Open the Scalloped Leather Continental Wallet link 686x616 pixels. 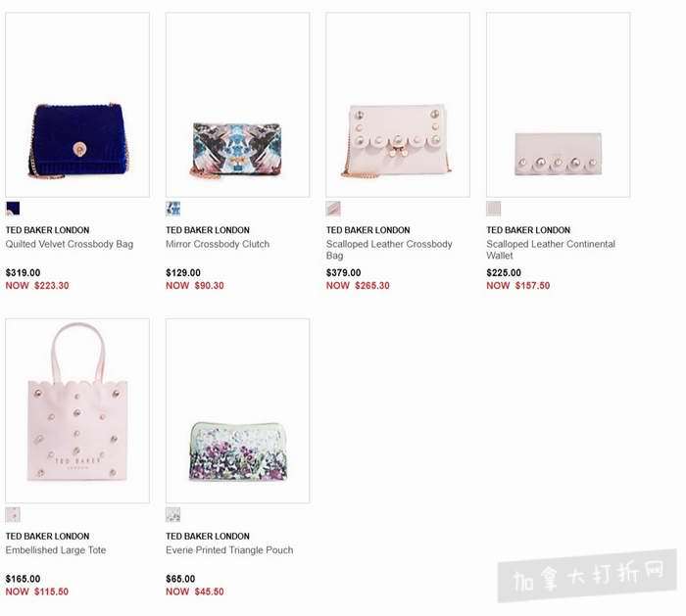(551, 250)
